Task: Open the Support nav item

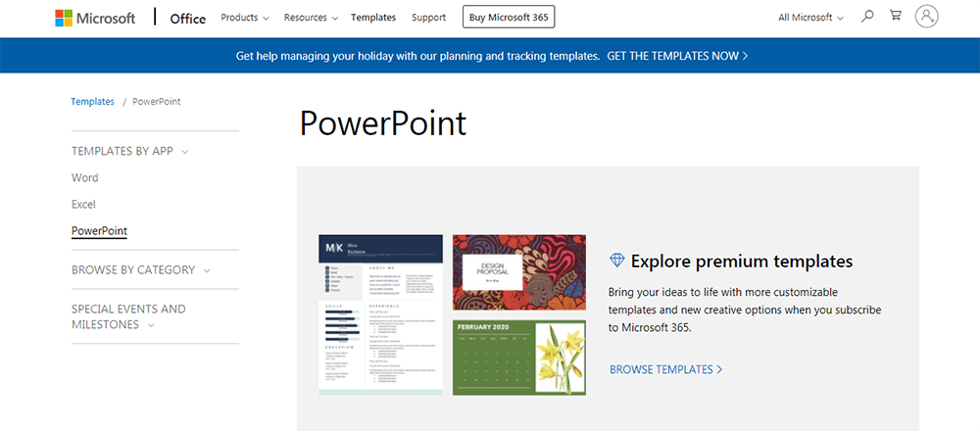Action: (x=428, y=18)
